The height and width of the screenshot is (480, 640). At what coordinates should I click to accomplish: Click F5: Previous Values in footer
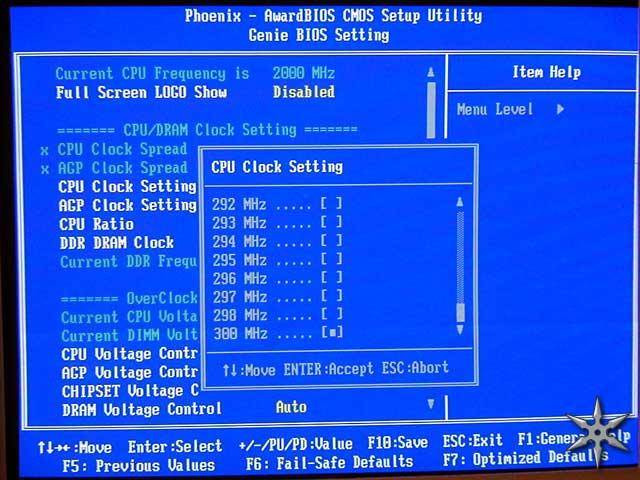tap(139, 466)
